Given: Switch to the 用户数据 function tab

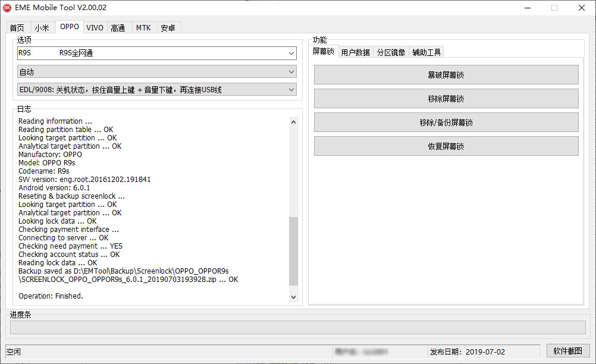Looking at the screenshot, I should click(x=355, y=52).
